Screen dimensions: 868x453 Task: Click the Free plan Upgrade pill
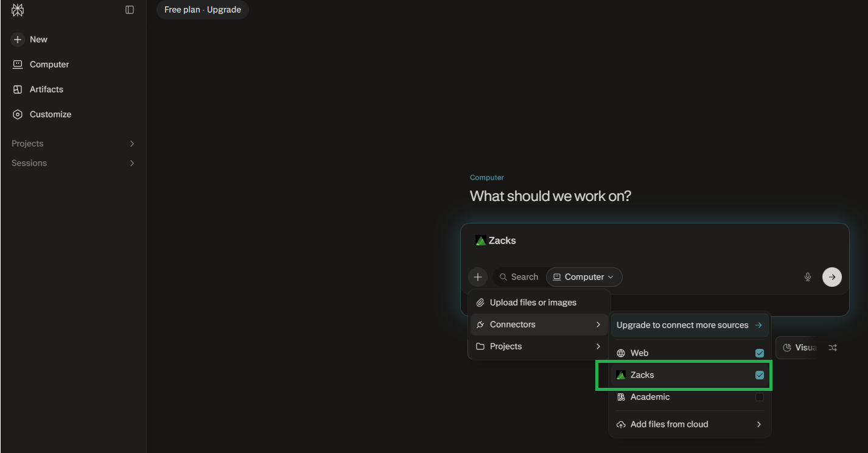click(203, 10)
